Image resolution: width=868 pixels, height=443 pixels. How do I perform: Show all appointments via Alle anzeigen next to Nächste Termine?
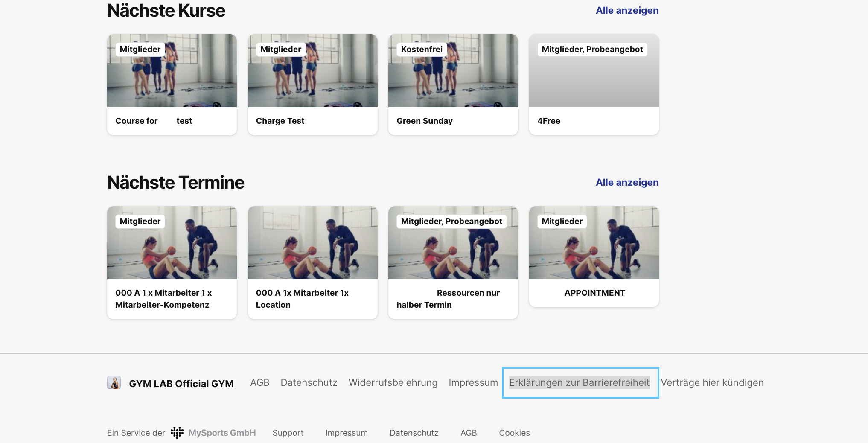[x=627, y=182]
